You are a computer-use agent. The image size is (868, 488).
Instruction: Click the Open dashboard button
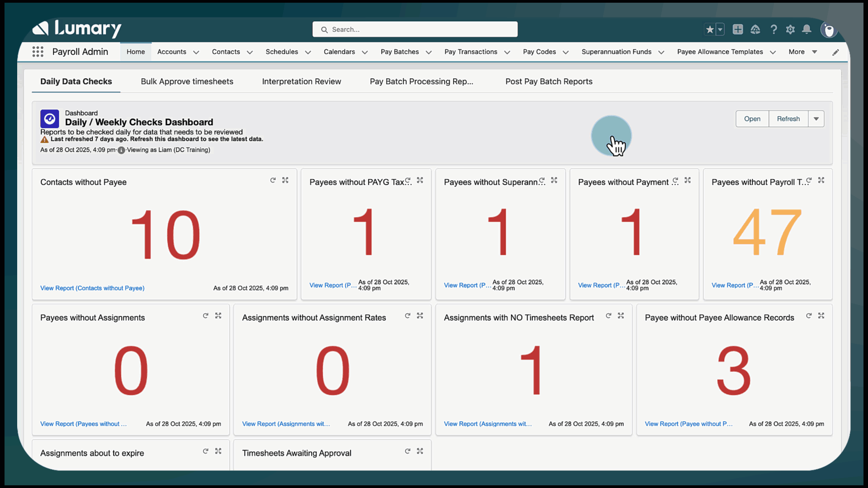point(752,118)
